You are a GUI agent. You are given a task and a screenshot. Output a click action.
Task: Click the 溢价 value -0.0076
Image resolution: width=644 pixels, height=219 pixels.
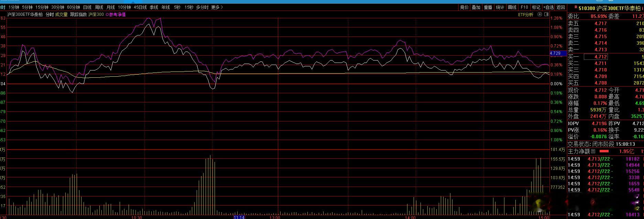pyautogui.click(x=599, y=136)
